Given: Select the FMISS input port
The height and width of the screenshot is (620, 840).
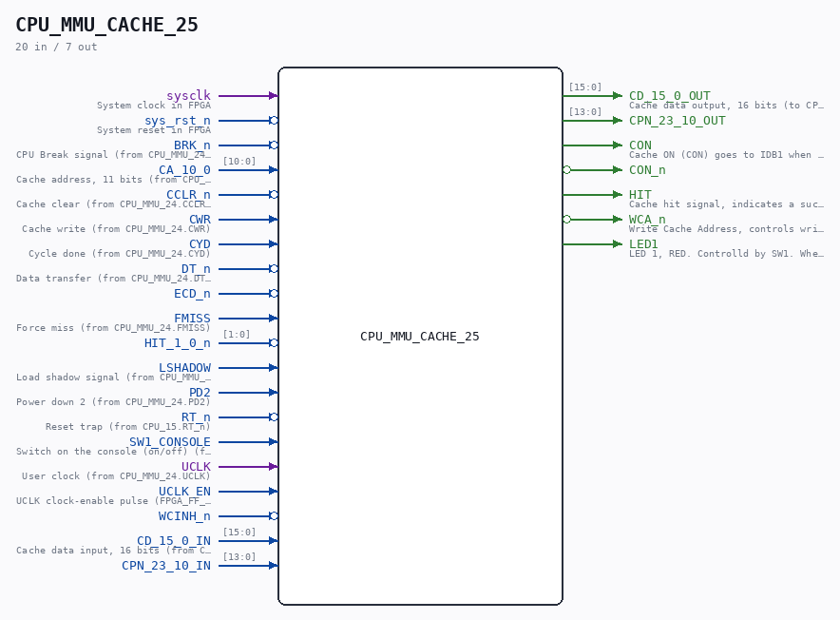Looking at the screenshot, I should 192,318.
